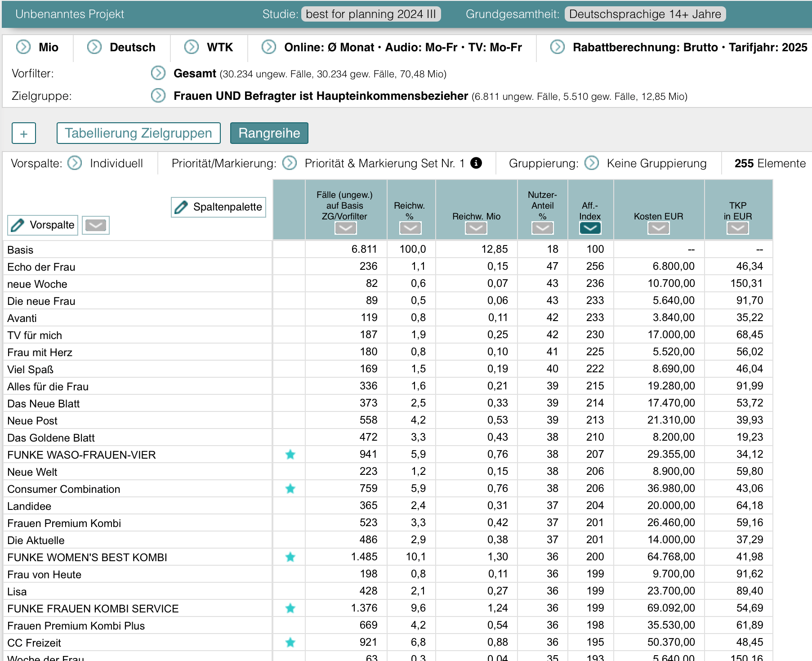812x661 pixels.
Task: Open the Rabattberechnung settings arrow
Action: (558, 47)
